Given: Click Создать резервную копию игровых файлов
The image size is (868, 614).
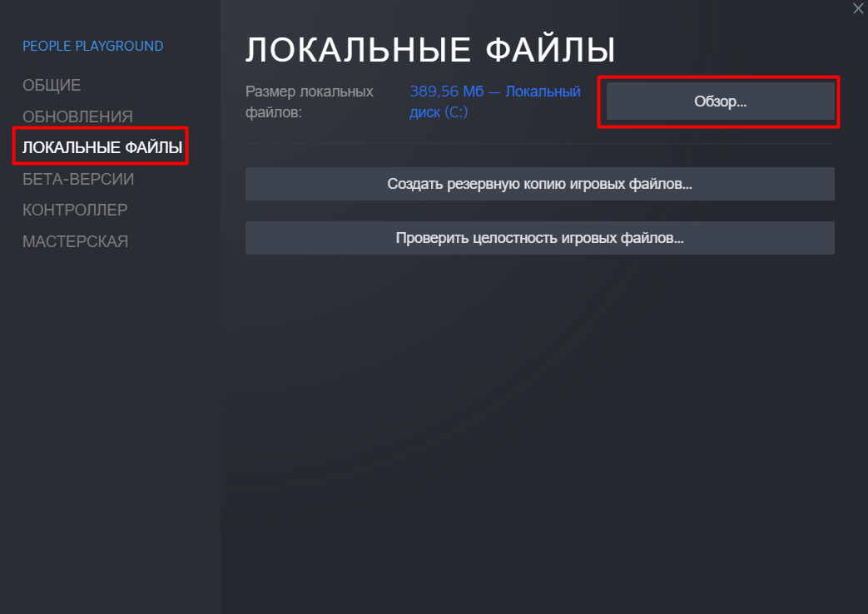Looking at the screenshot, I should coord(540,184).
